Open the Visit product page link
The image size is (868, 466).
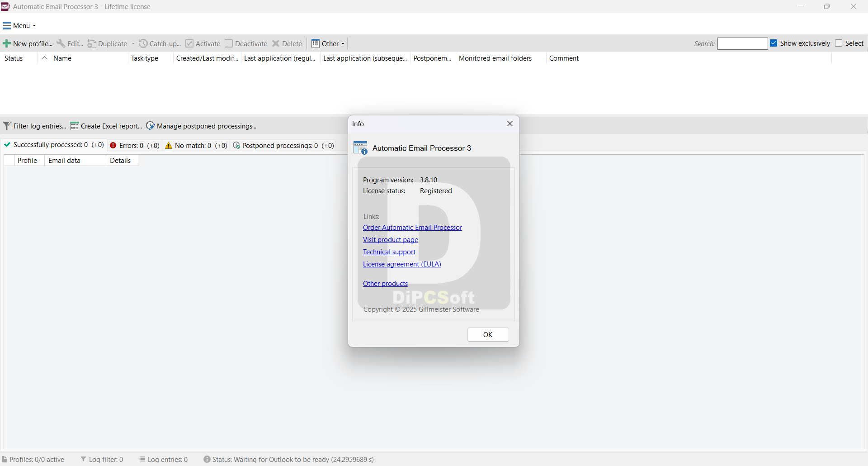[x=391, y=240]
